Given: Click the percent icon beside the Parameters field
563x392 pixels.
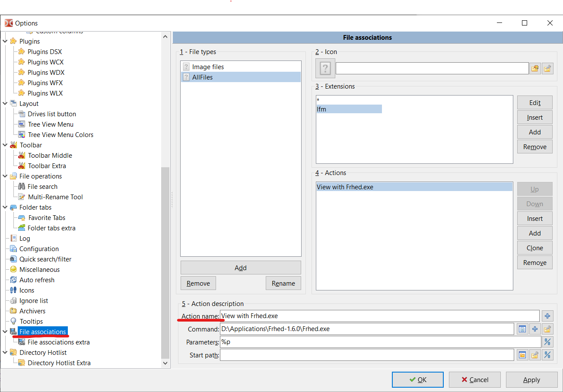Looking at the screenshot, I should pyautogui.click(x=547, y=342).
